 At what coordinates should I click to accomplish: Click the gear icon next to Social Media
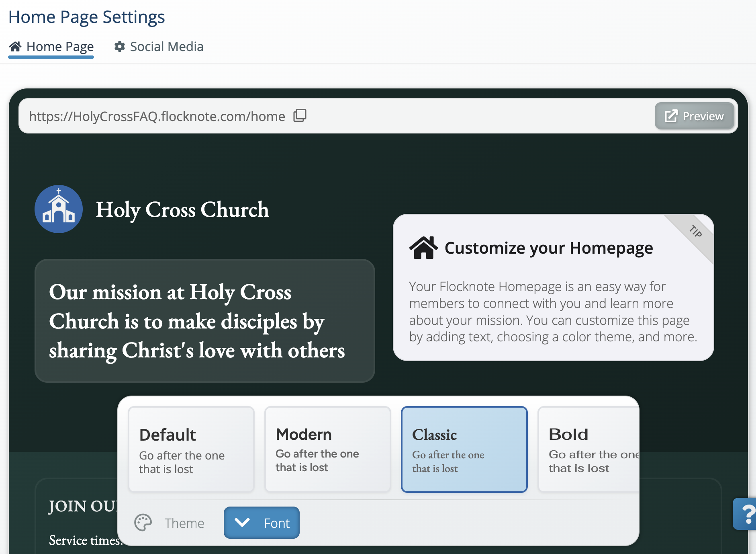click(120, 47)
